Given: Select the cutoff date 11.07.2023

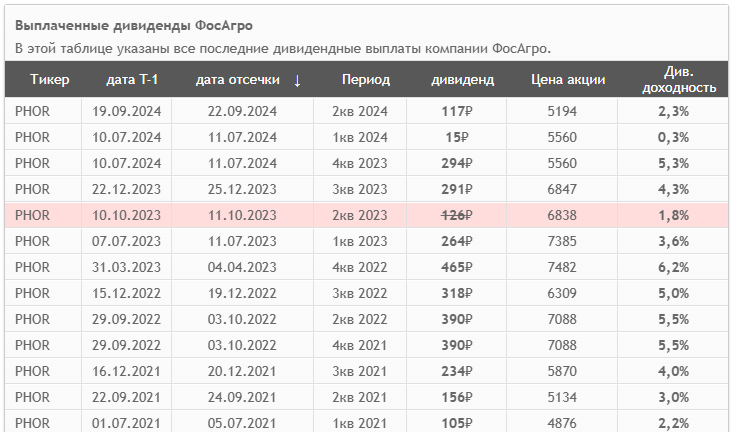Looking at the screenshot, I should coord(242,241).
